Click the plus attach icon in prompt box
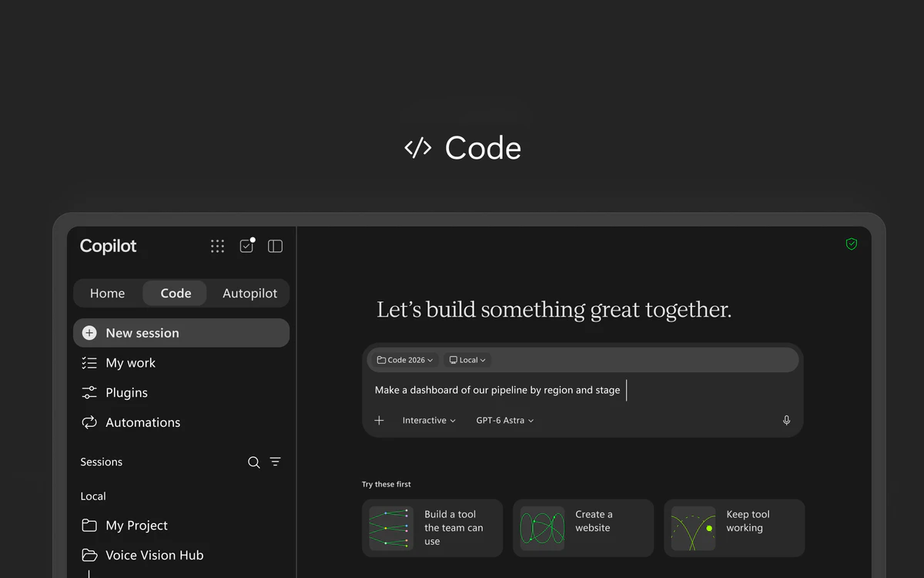Image resolution: width=924 pixels, height=578 pixels. (379, 420)
